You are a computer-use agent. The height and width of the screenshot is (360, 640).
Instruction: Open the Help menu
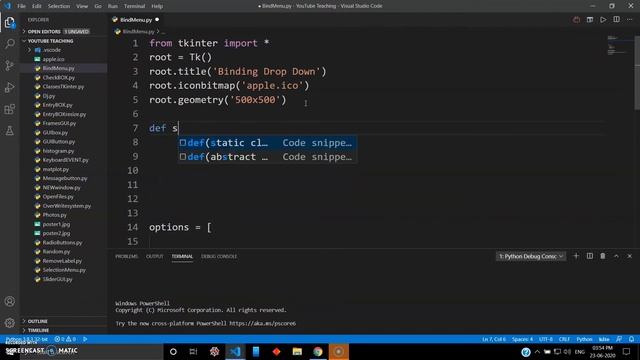pyautogui.click(x=157, y=6)
